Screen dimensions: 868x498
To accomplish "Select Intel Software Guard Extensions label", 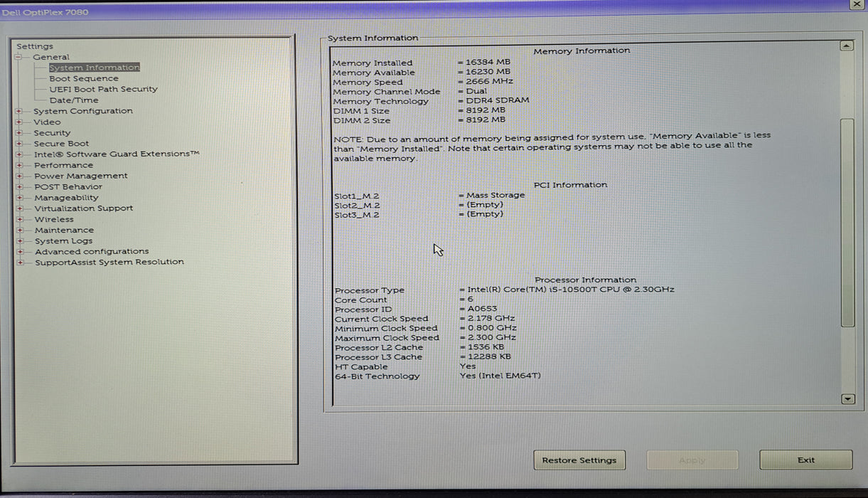I will click(117, 154).
